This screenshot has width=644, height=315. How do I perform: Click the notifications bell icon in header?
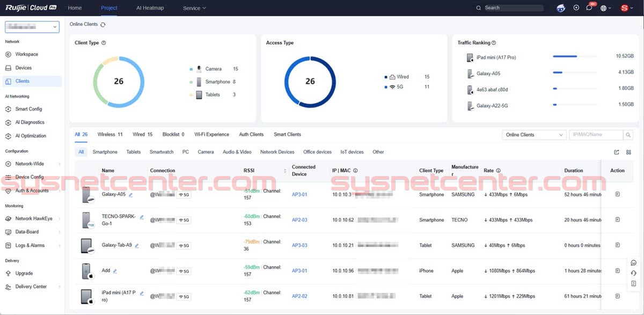coord(589,8)
